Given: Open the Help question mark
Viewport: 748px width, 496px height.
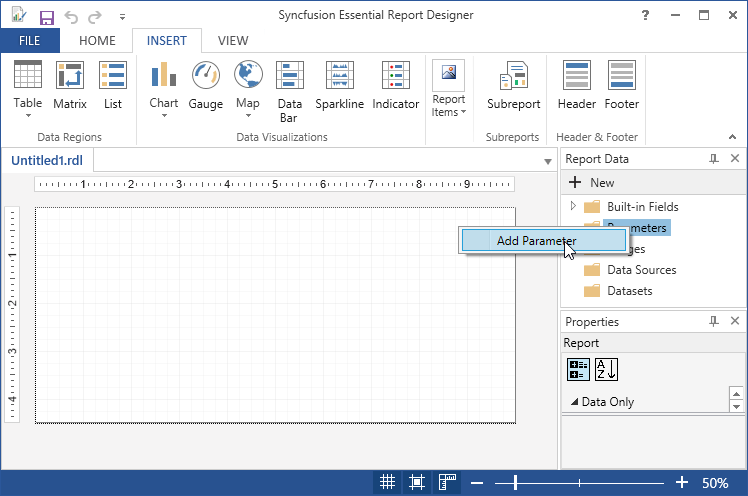Looking at the screenshot, I should (645, 15).
